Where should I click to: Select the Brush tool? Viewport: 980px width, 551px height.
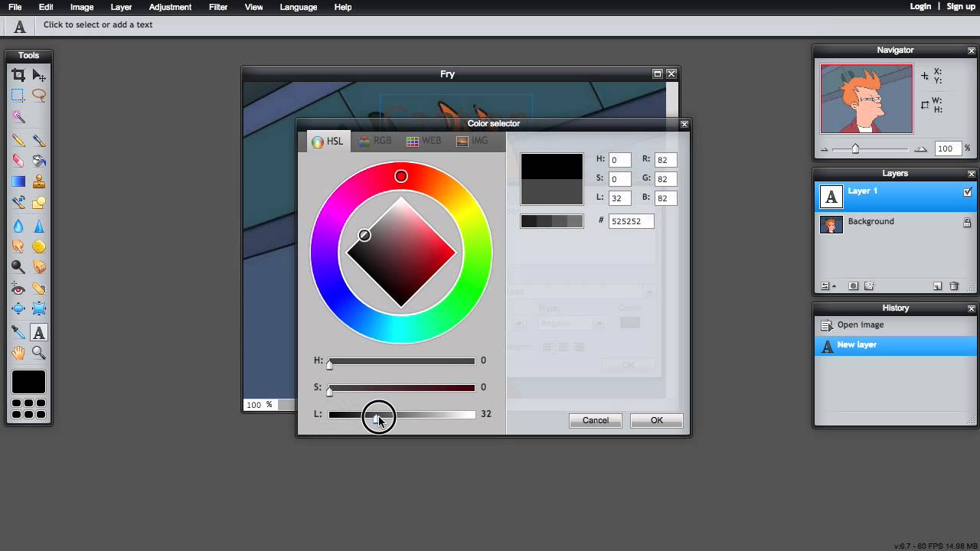(x=39, y=141)
